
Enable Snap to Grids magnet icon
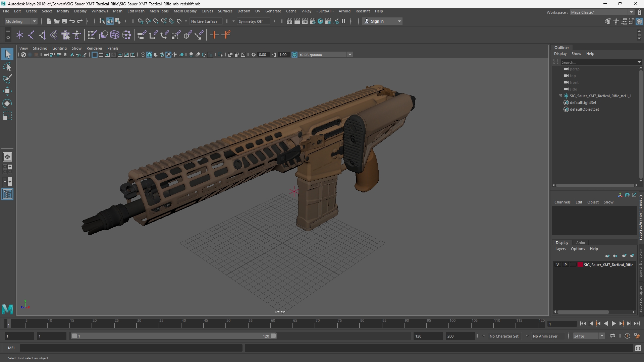(140, 21)
